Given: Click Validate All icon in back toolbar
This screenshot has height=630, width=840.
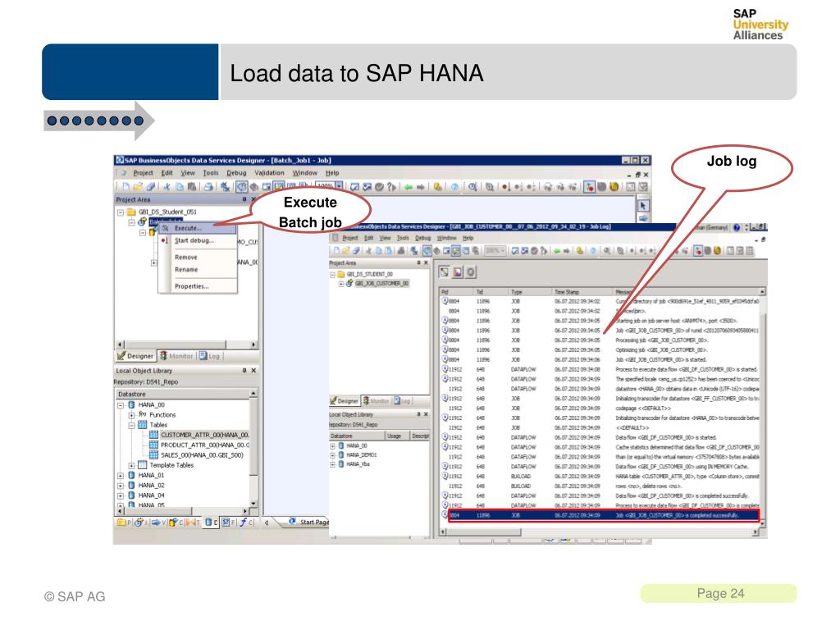Looking at the screenshot, I should (367, 186).
